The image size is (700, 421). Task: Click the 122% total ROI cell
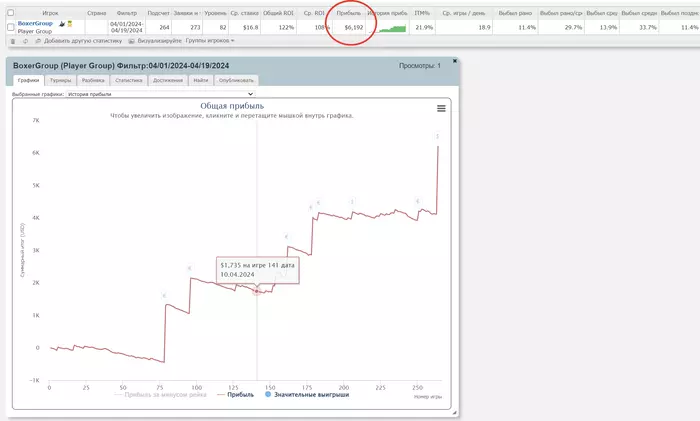tap(278, 27)
